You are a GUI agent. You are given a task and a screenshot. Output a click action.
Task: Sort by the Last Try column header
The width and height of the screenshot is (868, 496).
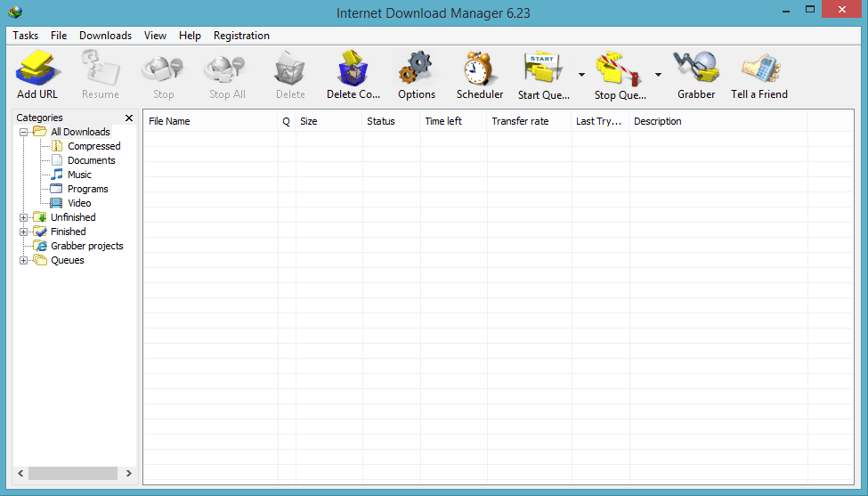click(x=600, y=121)
